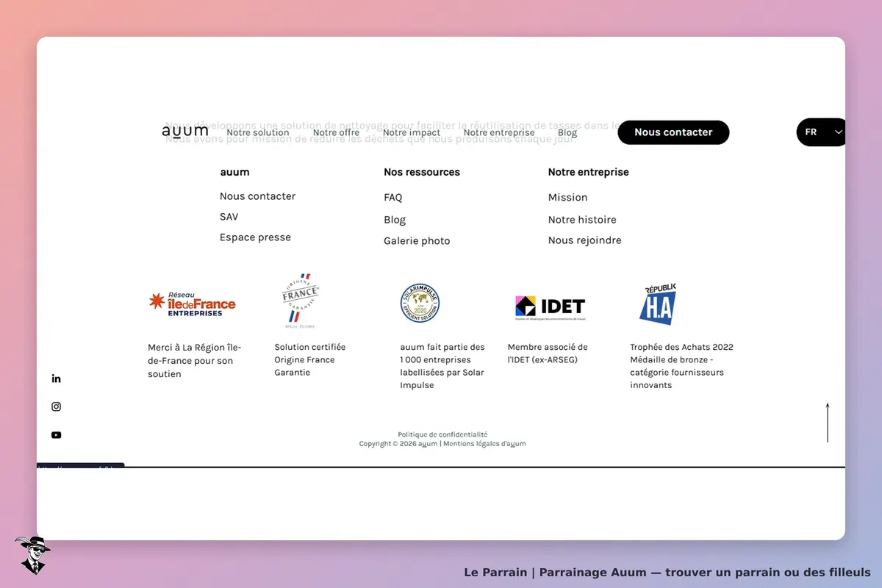The image size is (882, 588).
Task: Open the Notre impact menu item
Action: coord(412,133)
